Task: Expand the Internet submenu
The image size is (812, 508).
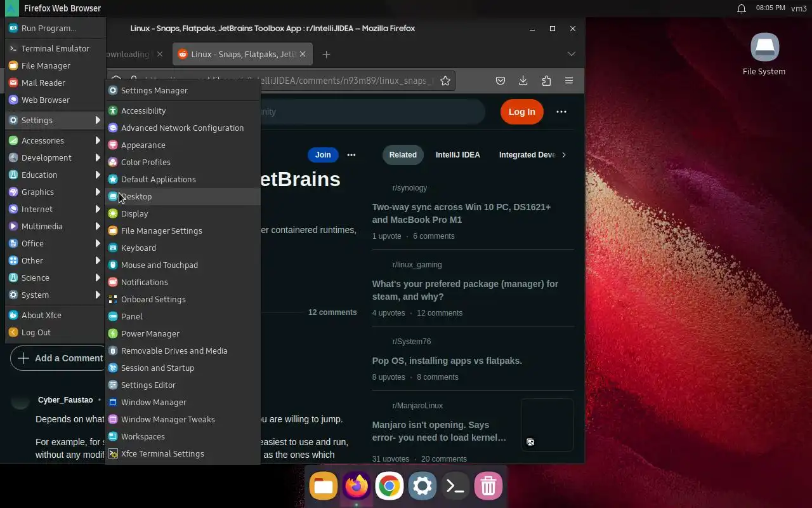Action: pos(55,209)
